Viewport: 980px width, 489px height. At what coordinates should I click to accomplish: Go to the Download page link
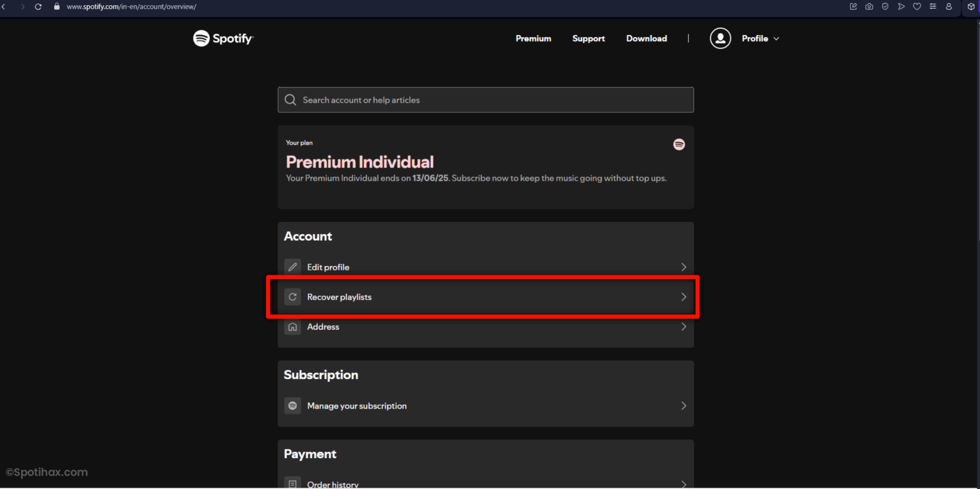[646, 38]
